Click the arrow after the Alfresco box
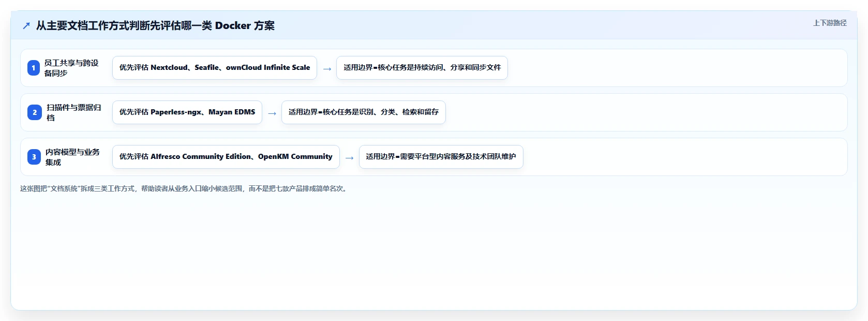The width and height of the screenshot is (868, 321). (x=350, y=158)
